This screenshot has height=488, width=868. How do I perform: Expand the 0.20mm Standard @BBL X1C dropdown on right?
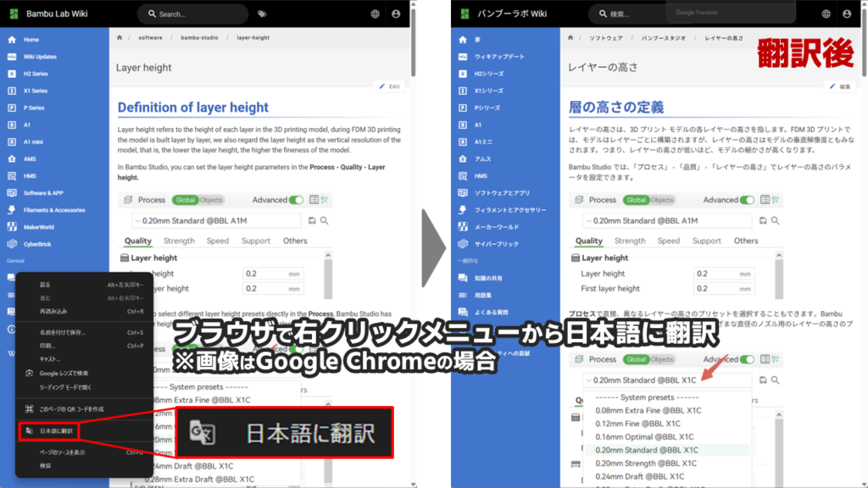coord(666,380)
